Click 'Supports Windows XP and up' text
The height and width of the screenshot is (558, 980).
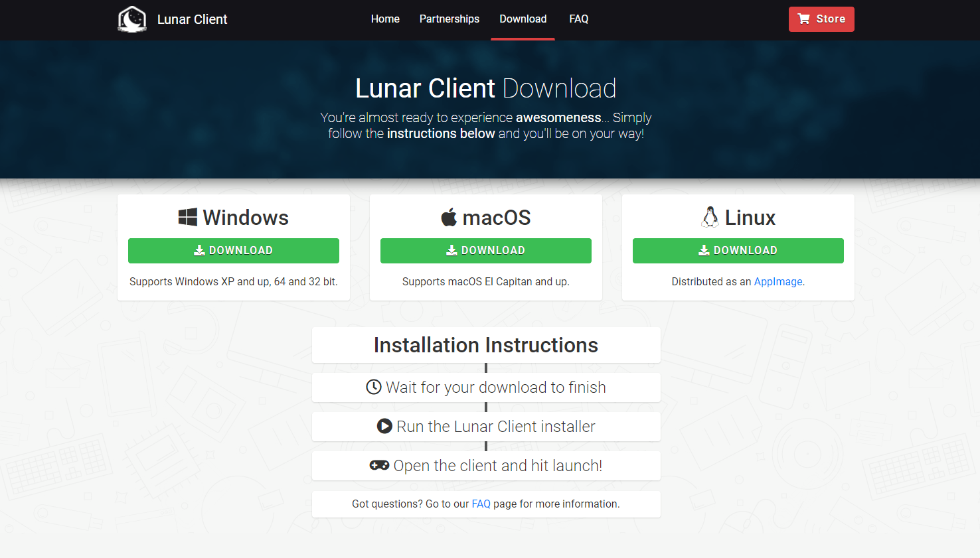[x=234, y=282]
